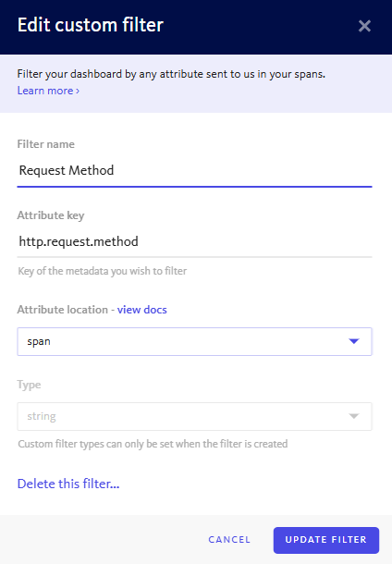This screenshot has width=392, height=564.
Task: Cancel editing the filter
Action: tap(229, 540)
